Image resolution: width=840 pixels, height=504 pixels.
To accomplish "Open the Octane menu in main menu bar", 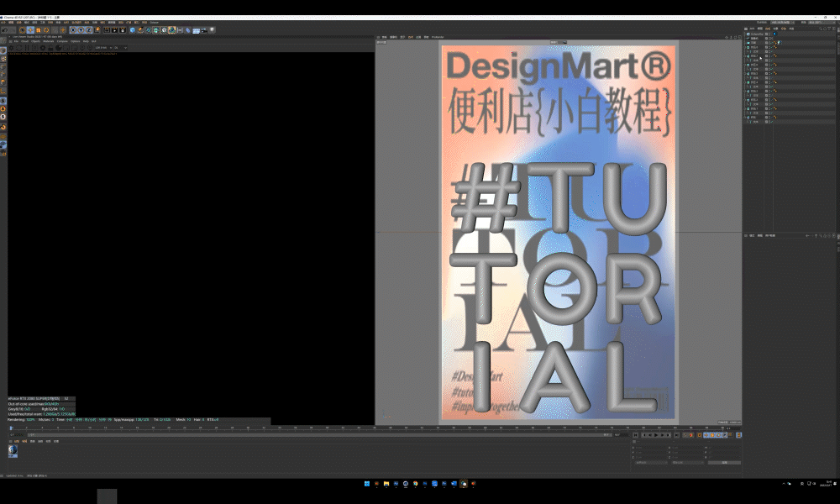I will coord(155,22).
